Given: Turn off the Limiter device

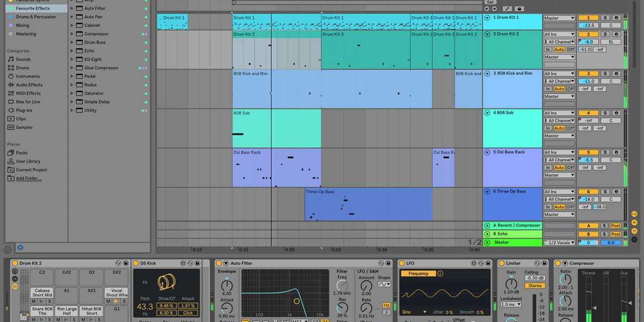Looking at the screenshot, I should click(x=501, y=263).
